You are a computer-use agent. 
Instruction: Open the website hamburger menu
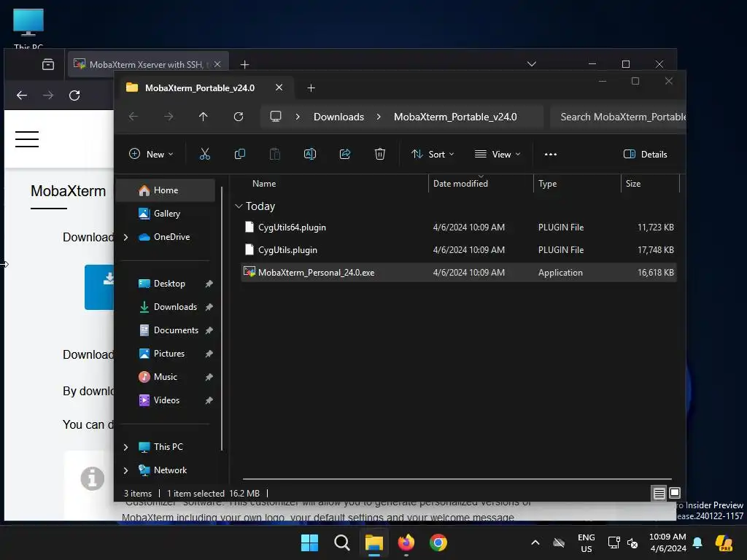[27, 139]
